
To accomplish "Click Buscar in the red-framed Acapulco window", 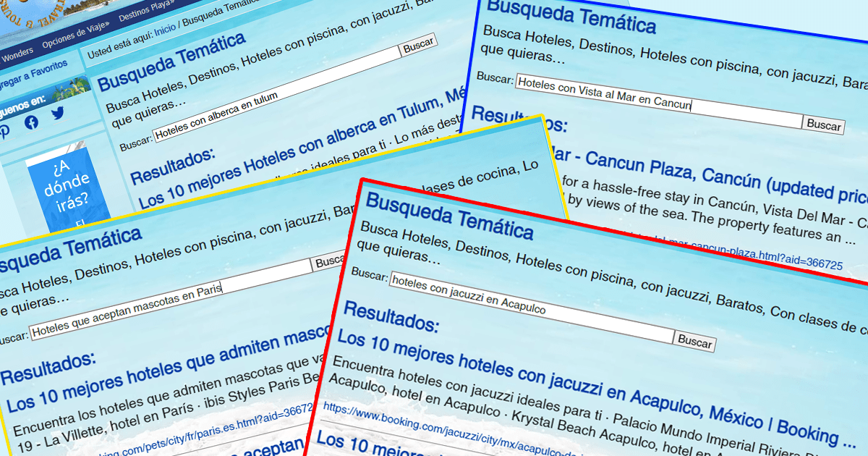I will 695,340.
